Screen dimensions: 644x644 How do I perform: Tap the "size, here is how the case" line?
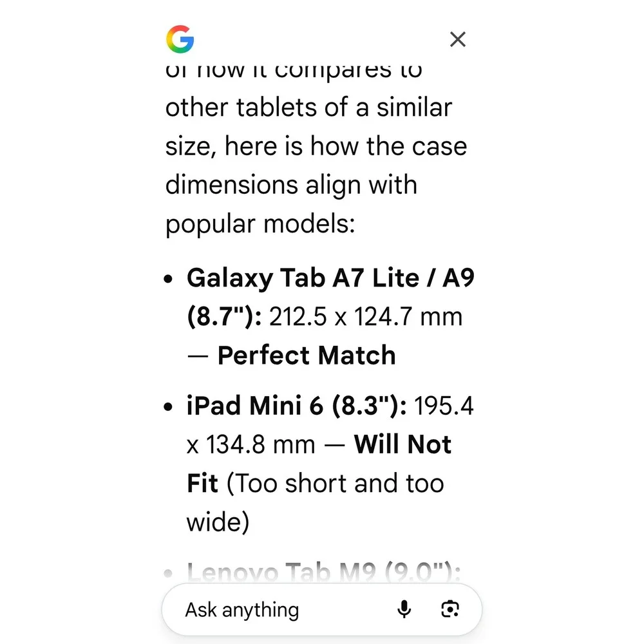point(316,147)
